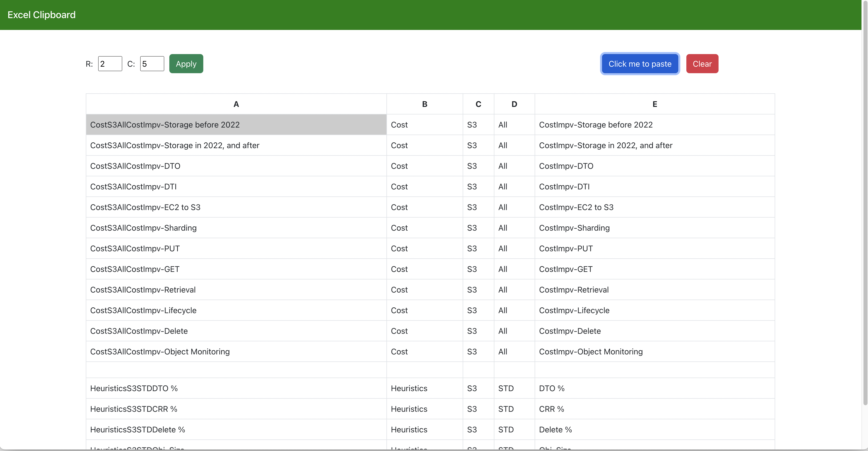This screenshot has height=451, width=868.
Task: Select 'Cost' cell in the CostImpv-Lifecycle row
Action: coord(425,310)
